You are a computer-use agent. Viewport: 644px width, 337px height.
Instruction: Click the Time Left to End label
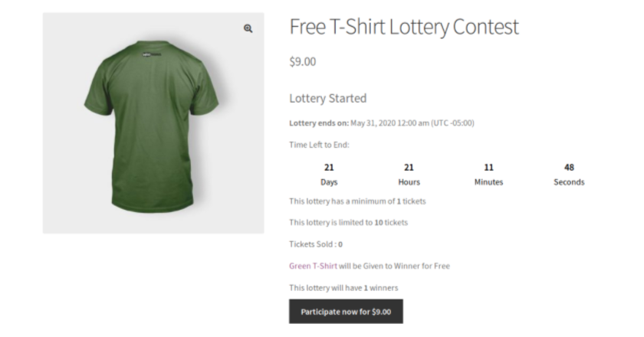319,145
